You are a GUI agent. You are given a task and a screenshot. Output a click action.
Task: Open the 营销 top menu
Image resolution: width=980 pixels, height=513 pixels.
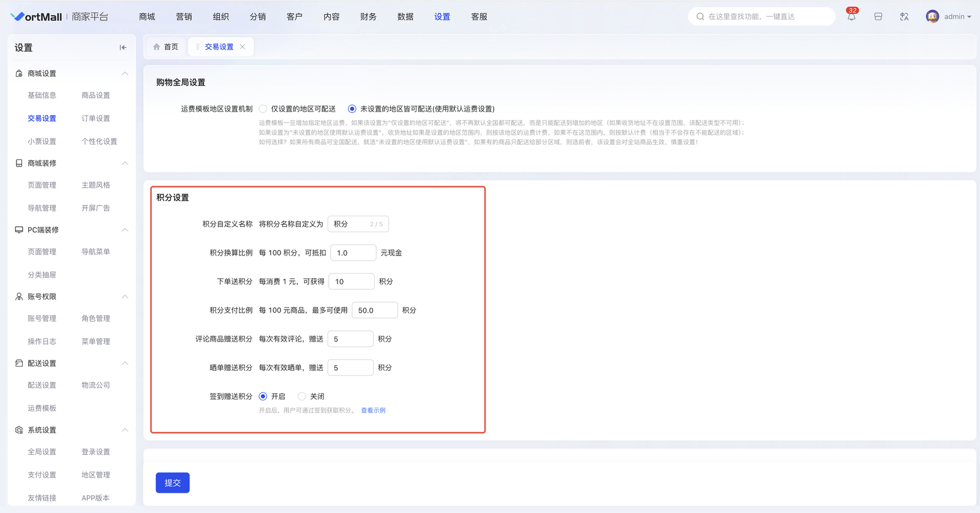coord(184,17)
